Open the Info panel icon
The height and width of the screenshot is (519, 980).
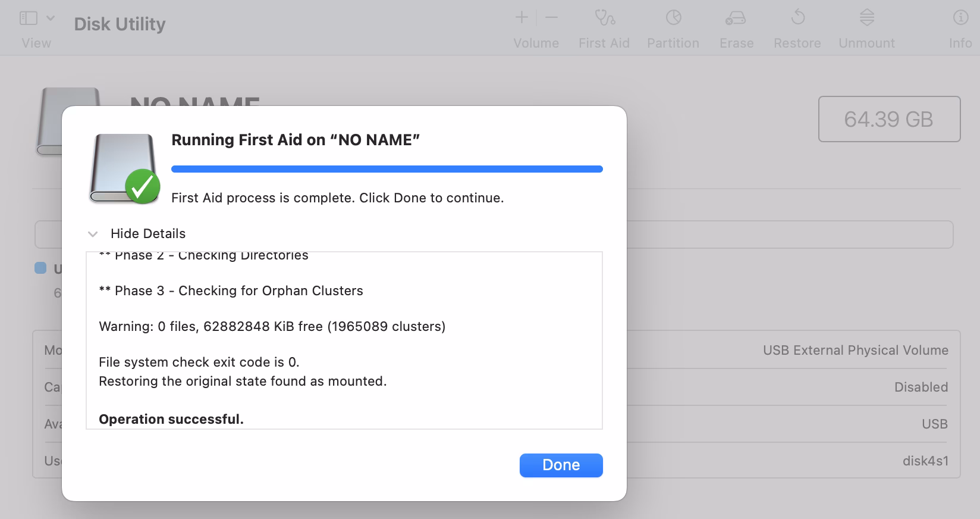click(x=960, y=18)
